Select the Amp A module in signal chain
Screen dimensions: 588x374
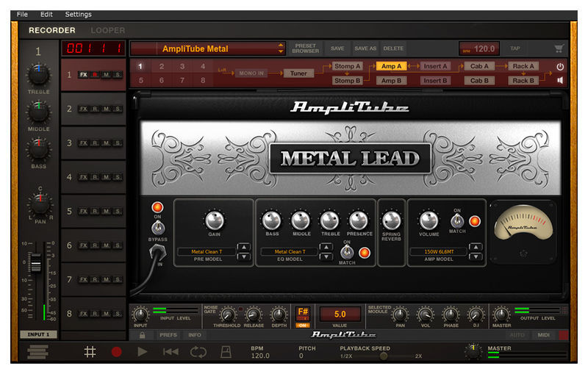click(391, 66)
